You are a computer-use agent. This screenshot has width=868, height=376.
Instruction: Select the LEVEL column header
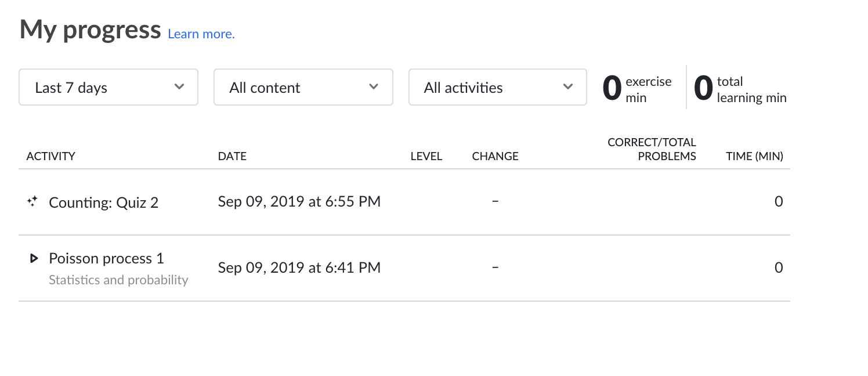tap(426, 156)
